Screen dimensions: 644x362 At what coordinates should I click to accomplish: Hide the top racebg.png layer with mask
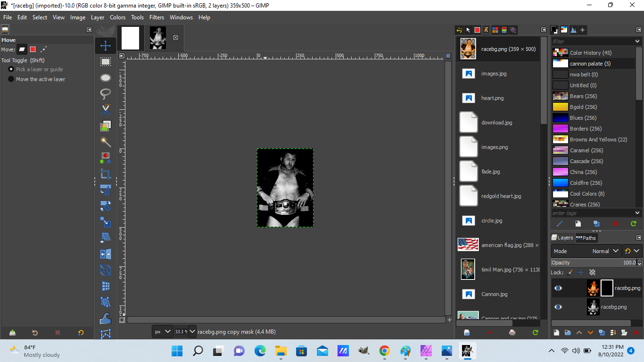[x=558, y=288]
